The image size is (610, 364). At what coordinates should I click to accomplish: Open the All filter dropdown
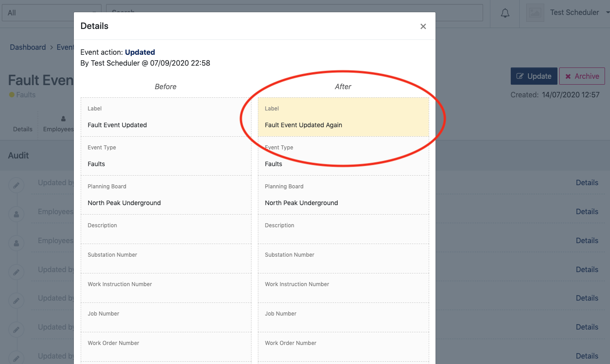52,13
